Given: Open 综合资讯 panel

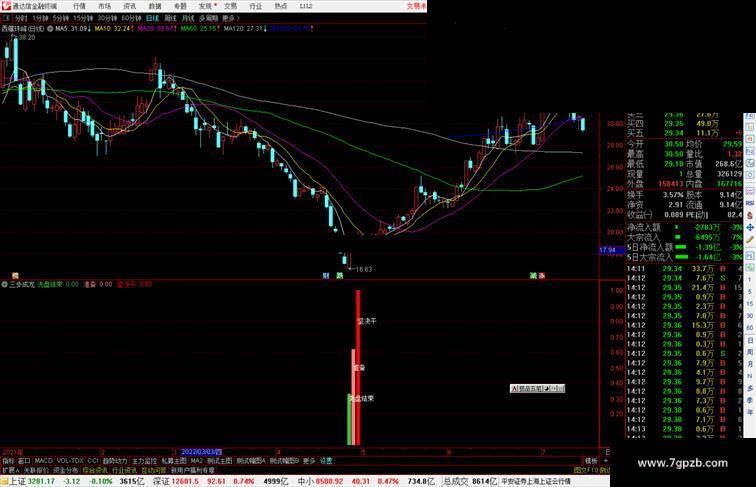Looking at the screenshot, I should 95,470.
